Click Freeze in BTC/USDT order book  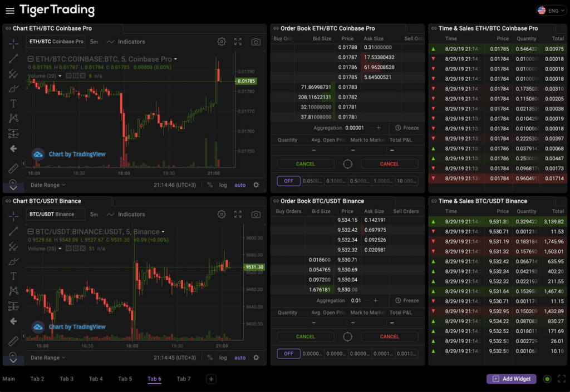coord(407,300)
